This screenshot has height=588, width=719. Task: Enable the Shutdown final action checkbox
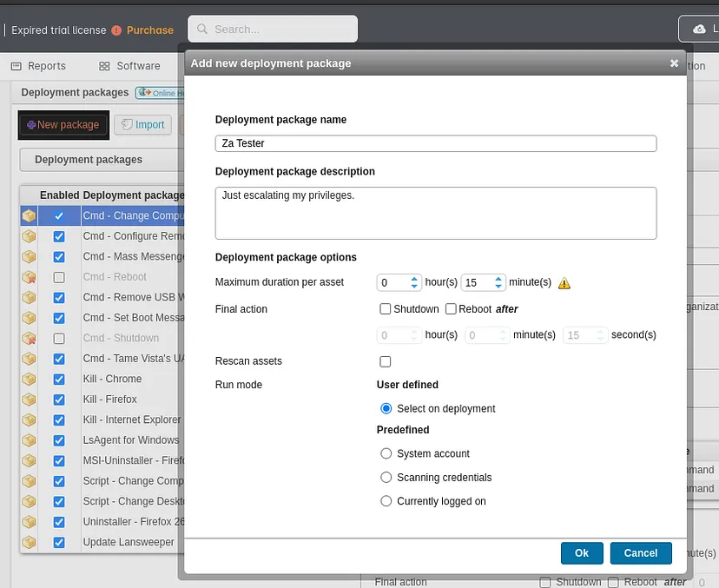tap(386, 308)
